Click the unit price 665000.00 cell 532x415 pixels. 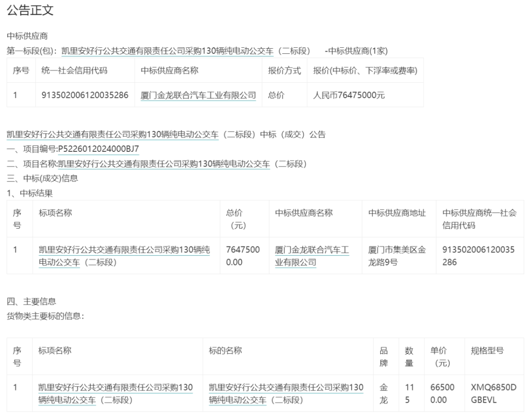[x=442, y=394]
